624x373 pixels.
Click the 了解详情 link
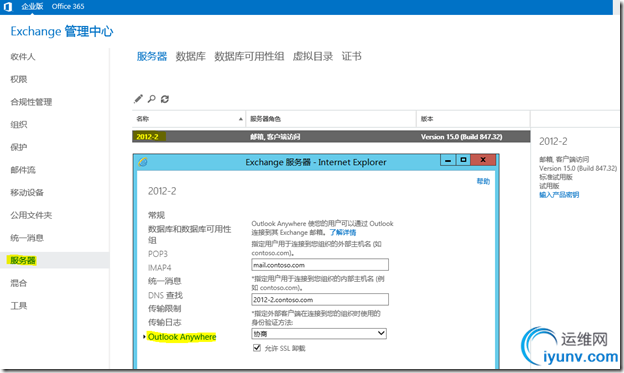[343, 232]
